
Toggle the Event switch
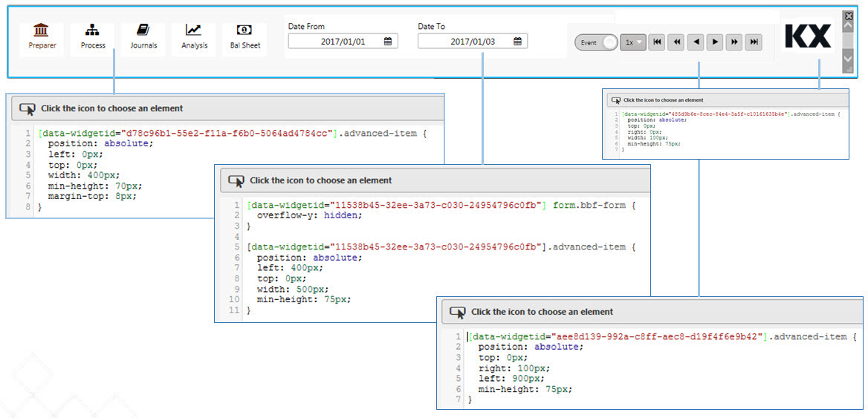pyautogui.click(x=596, y=43)
